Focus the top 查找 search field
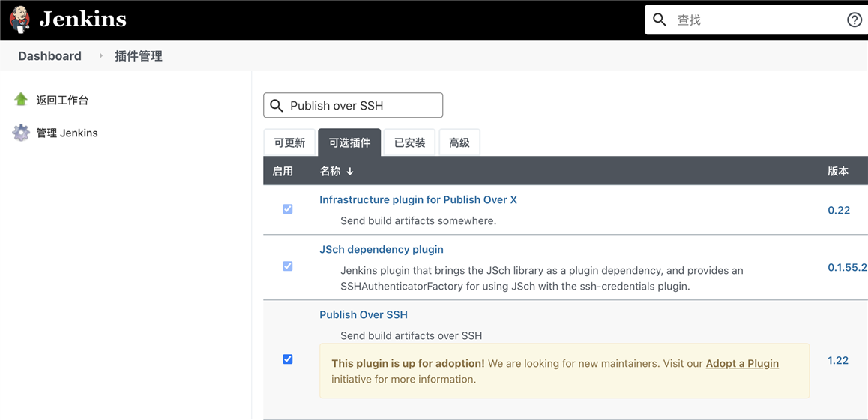Screen dimensions: 868x420 point(756,20)
